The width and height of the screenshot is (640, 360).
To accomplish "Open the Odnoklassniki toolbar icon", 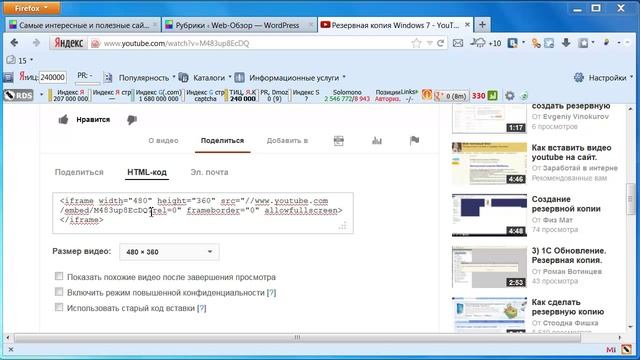I will click(536, 43).
